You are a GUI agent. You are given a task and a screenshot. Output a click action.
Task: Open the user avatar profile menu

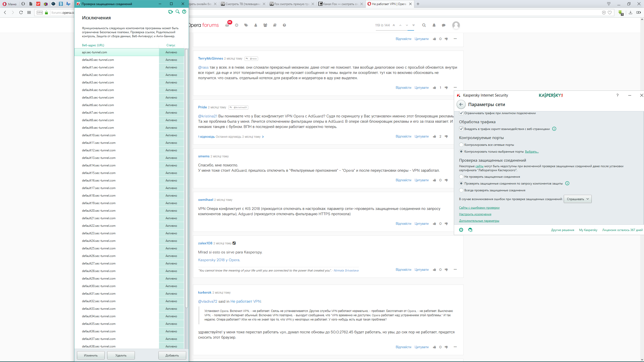pos(456,25)
